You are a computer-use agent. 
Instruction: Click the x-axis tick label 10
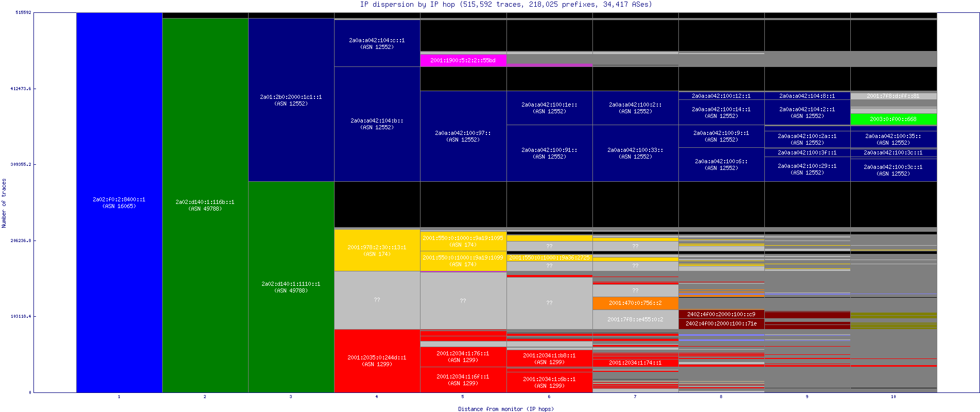[x=894, y=397]
